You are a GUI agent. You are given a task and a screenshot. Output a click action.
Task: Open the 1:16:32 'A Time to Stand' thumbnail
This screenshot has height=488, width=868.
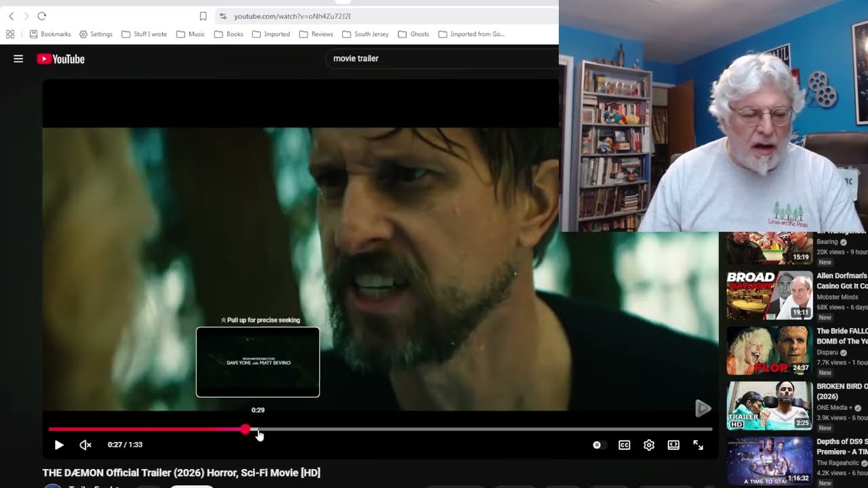click(770, 461)
